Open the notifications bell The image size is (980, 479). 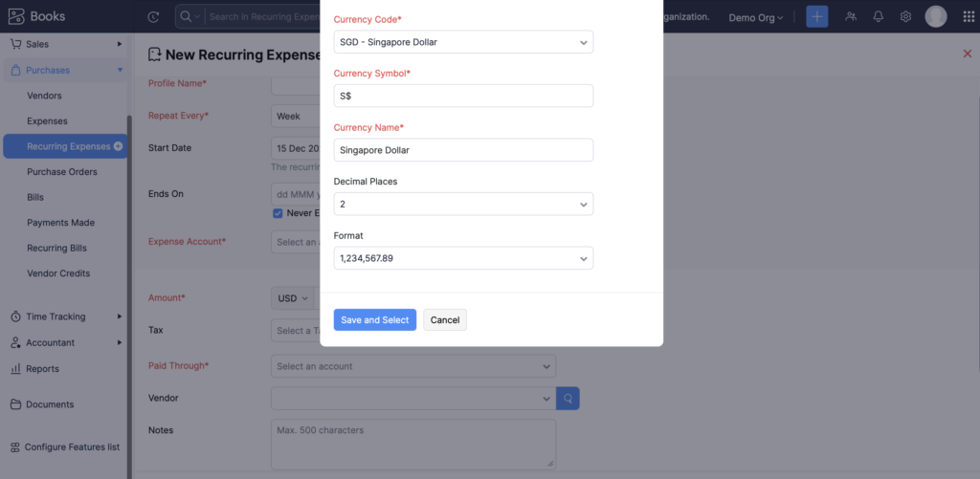878,17
